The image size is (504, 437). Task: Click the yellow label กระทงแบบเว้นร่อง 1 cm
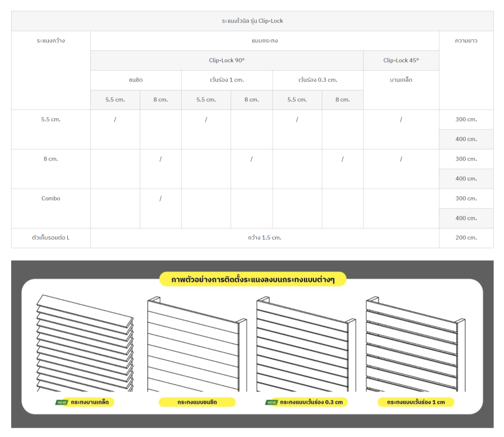click(415, 402)
